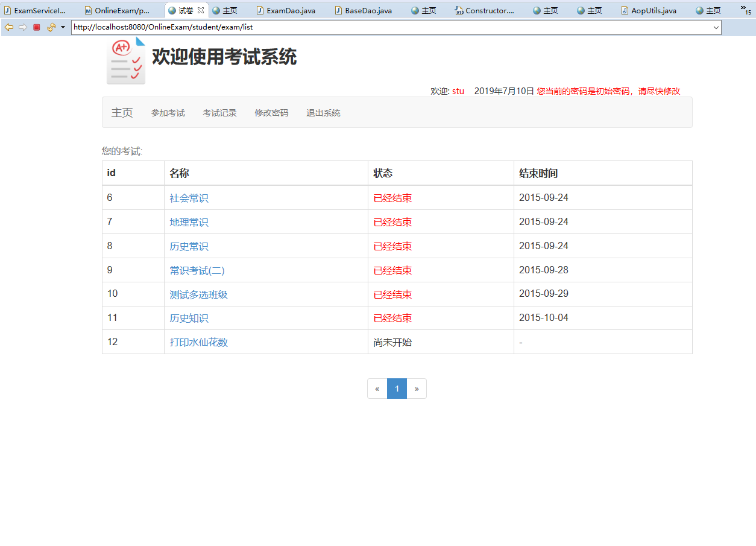Click the globe favicon on a 主页 tab
This screenshot has width=756, height=546.
point(415,10)
